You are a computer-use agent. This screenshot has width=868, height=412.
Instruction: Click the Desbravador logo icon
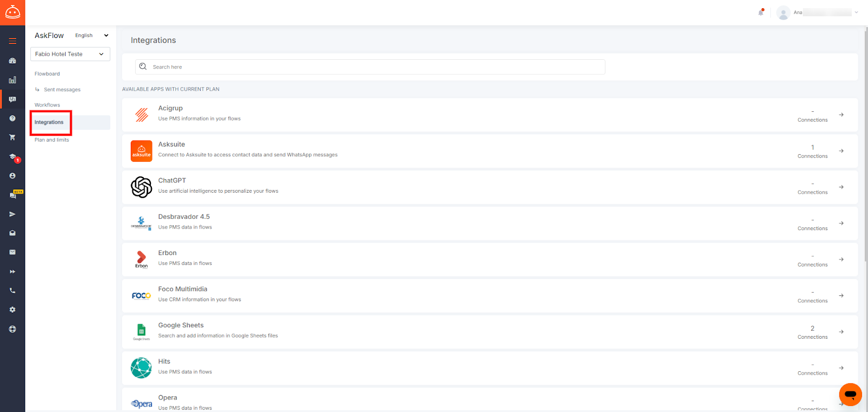pos(142,223)
